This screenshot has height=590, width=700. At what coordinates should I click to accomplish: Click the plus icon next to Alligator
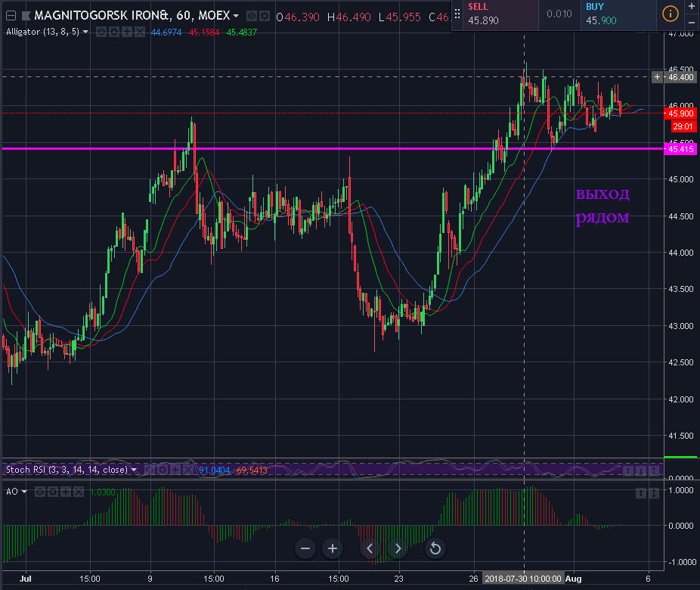tap(127, 33)
